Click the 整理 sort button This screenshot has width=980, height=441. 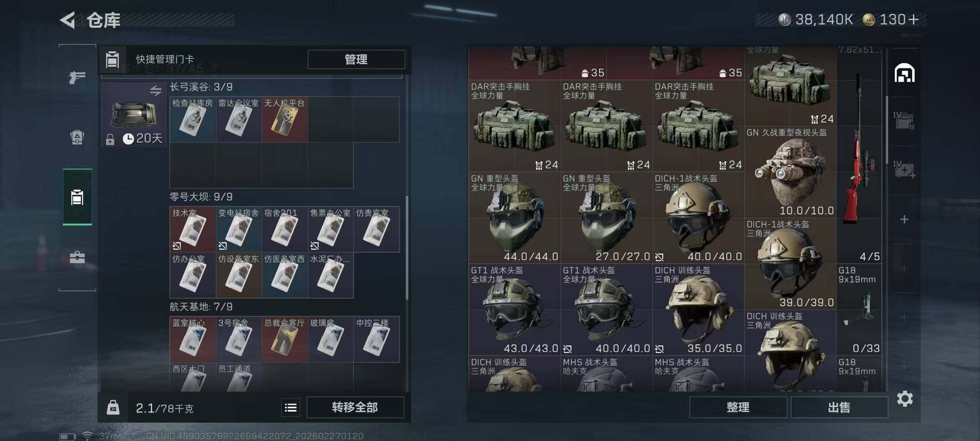[738, 408]
